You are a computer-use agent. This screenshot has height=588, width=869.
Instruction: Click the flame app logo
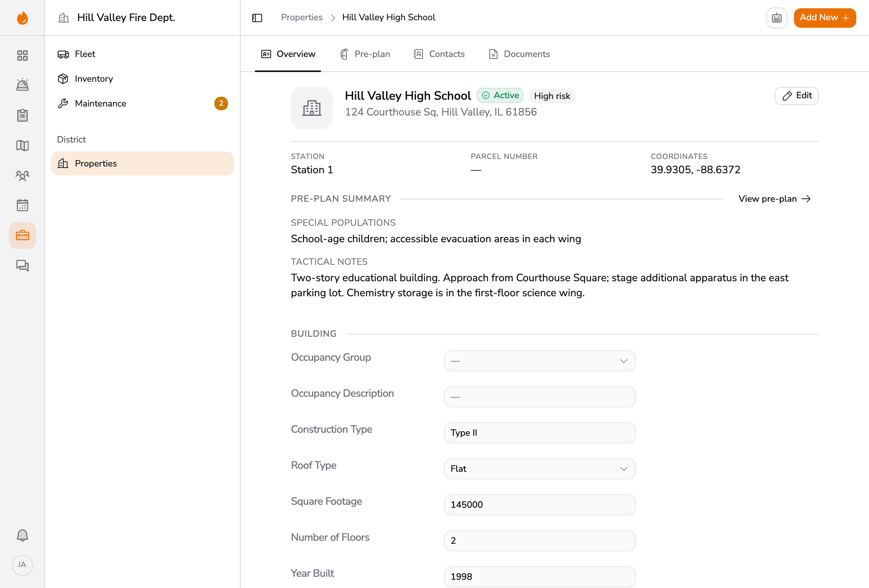coord(22,18)
